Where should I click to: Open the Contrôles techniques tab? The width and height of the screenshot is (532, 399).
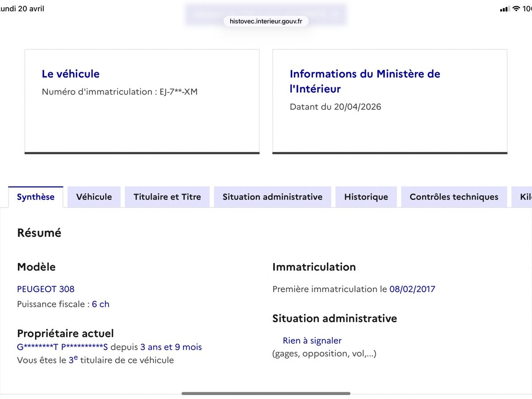[x=454, y=197]
